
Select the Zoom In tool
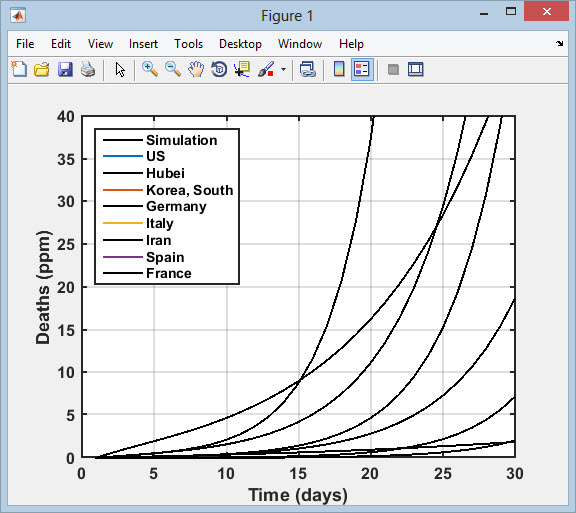tap(150, 69)
